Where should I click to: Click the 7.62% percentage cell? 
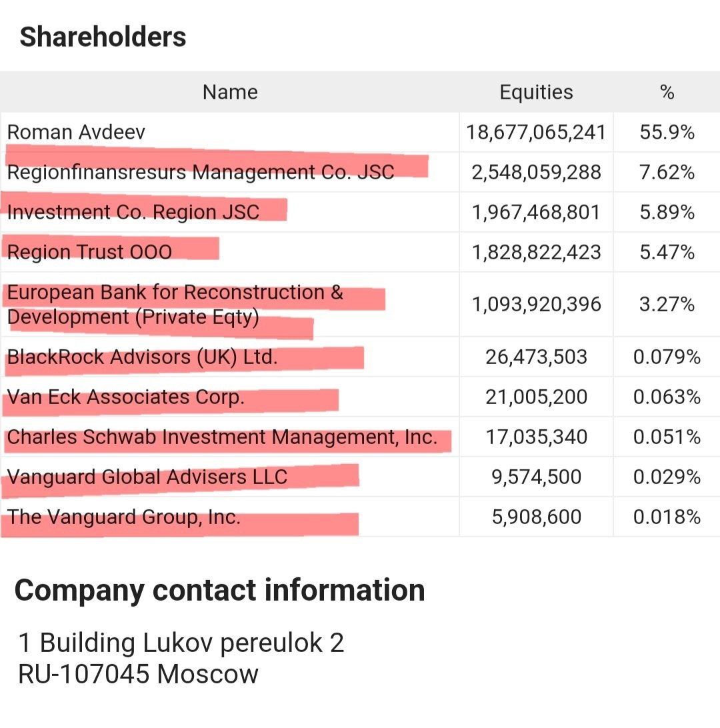[x=667, y=172]
